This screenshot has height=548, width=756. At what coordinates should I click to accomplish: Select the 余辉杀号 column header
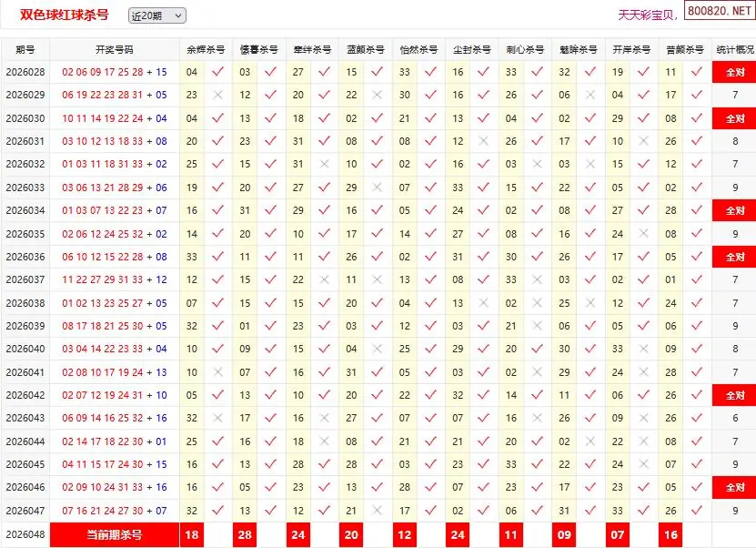205,49
